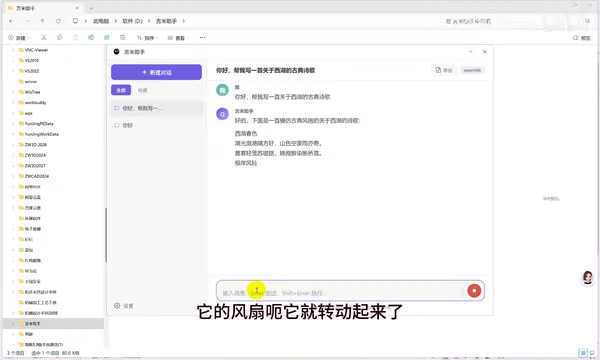
Task: Open the three-dot more options menu
Action: [202, 37]
